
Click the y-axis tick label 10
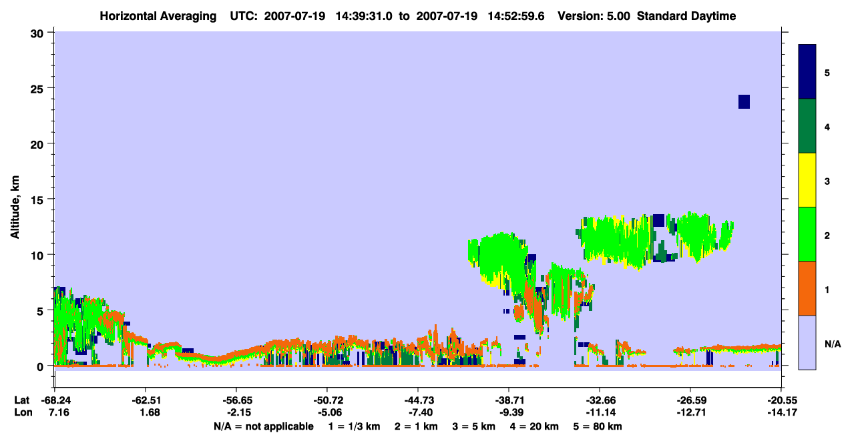[39, 255]
